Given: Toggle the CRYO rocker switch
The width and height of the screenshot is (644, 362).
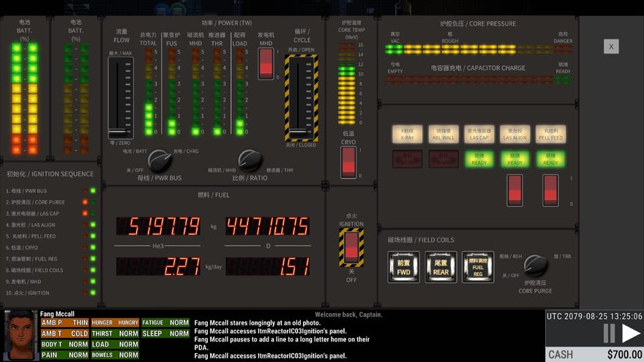Looking at the screenshot, I should (x=348, y=161).
